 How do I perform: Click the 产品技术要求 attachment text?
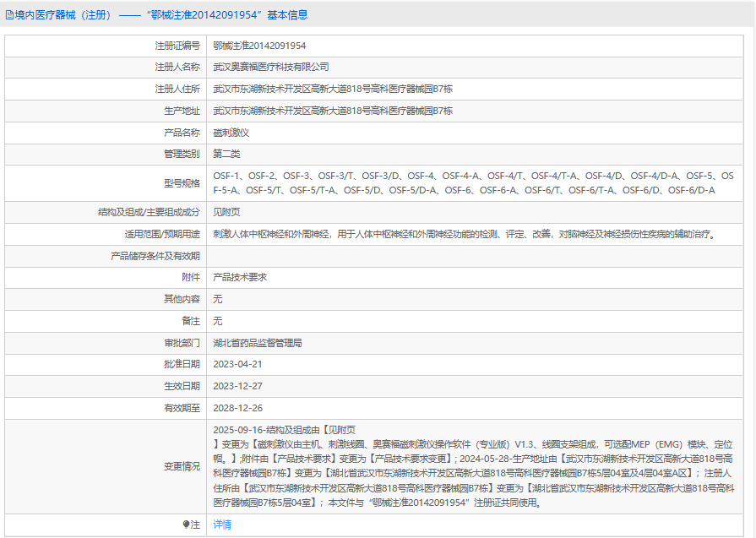pyautogui.click(x=240, y=277)
